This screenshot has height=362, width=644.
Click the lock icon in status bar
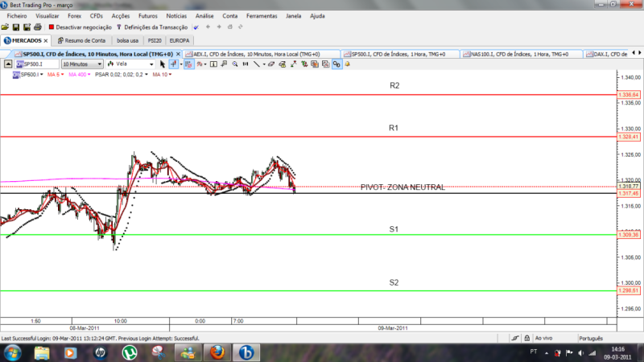(x=527, y=338)
